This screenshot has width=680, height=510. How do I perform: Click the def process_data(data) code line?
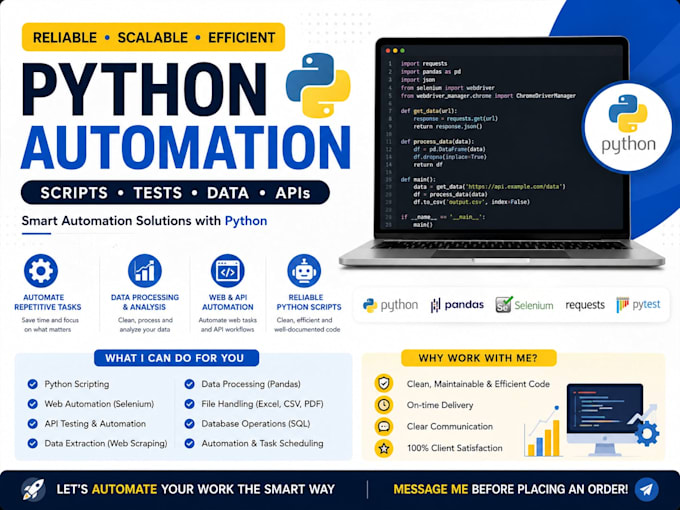[x=437, y=141]
